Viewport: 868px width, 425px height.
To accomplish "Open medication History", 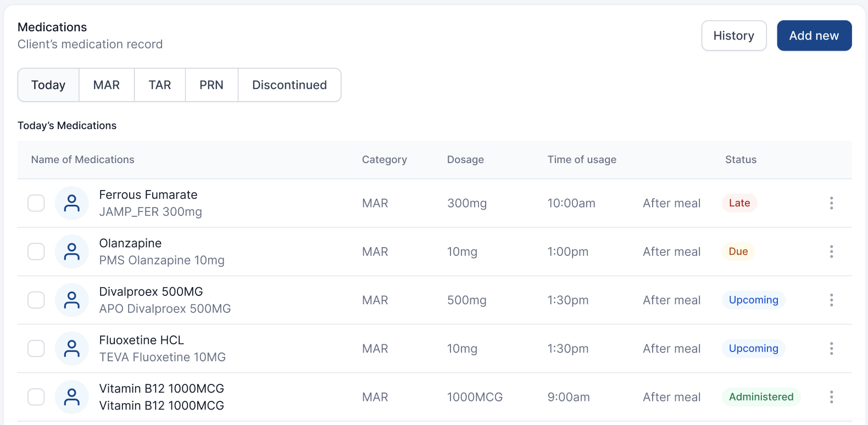I will 733,36.
